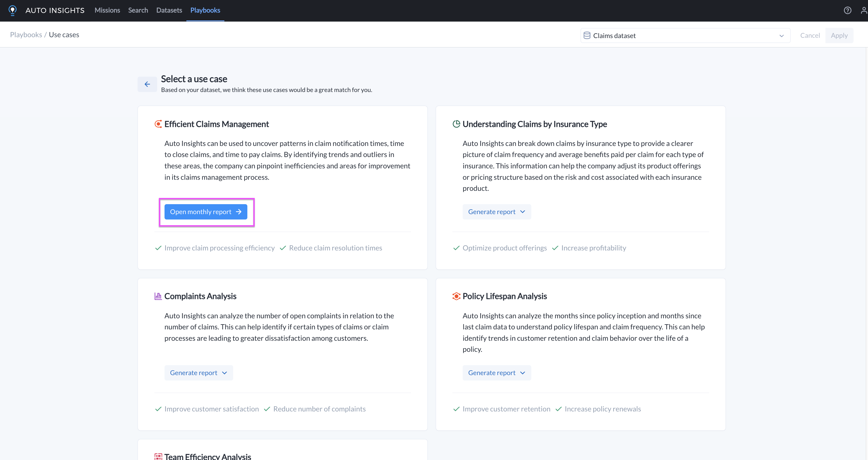
Task: Click the Team Efficiency Analysis grid icon
Action: pos(158,456)
